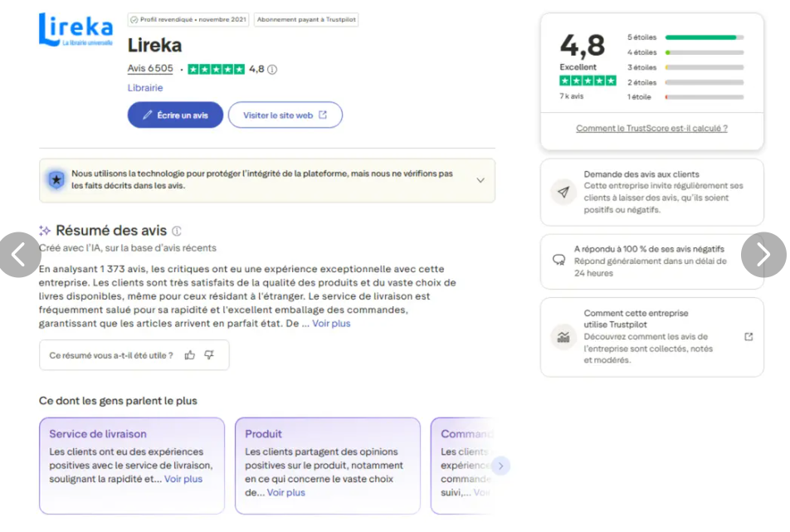Open the Service de livraison topic card
The width and height of the screenshot is (790, 532).
tap(132, 466)
